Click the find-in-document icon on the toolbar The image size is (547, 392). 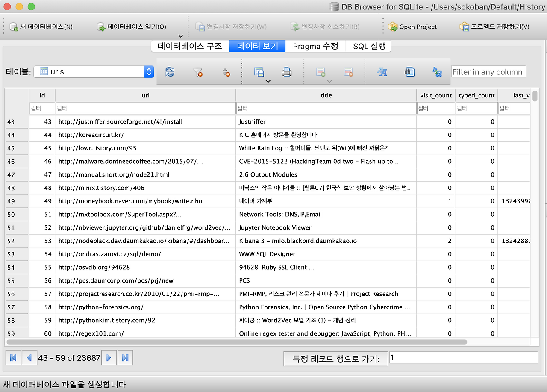point(409,72)
